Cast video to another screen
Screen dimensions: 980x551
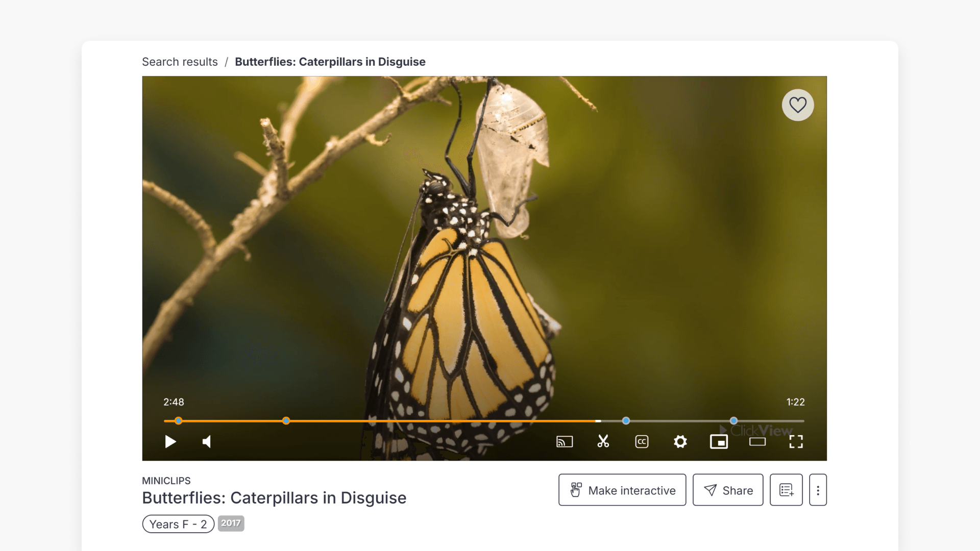click(x=565, y=442)
